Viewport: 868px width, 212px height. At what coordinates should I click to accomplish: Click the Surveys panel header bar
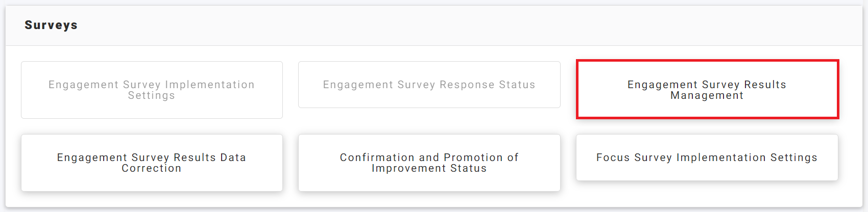[x=434, y=25]
